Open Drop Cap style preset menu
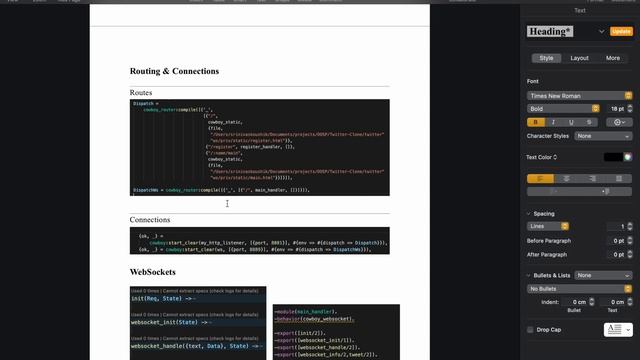 pyautogui.click(x=618, y=329)
